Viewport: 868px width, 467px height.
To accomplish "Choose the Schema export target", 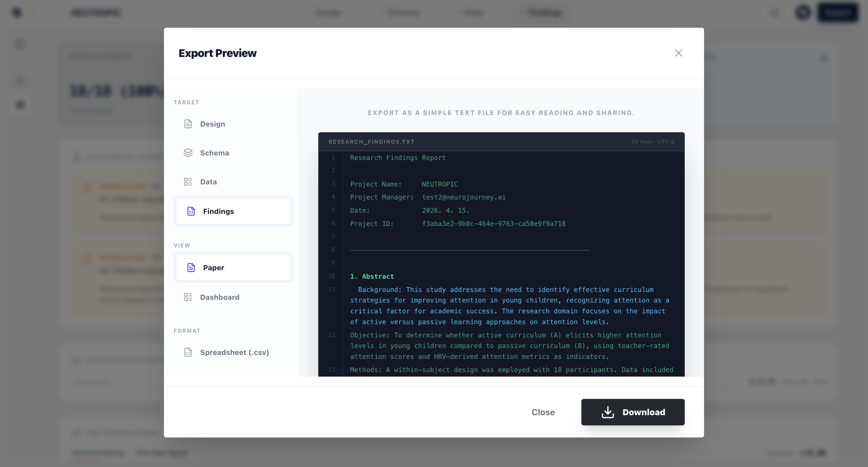I will tap(214, 153).
